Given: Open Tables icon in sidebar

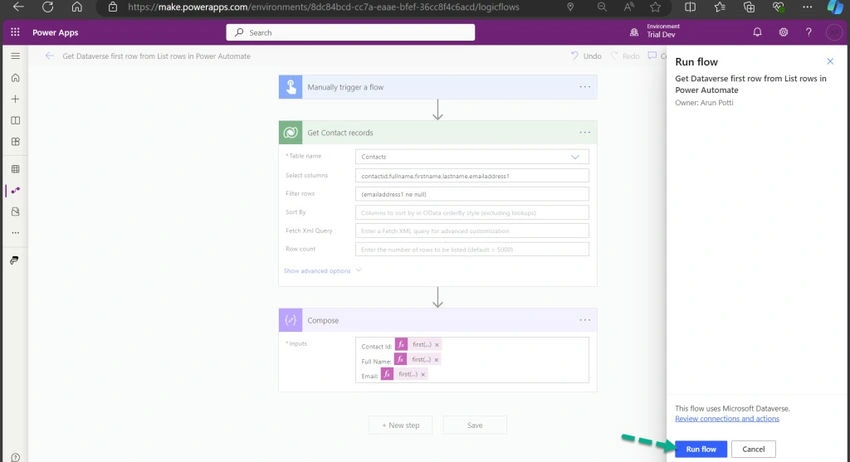Looking at the screenshot, I should pyautogui.click(x=16, y=169).
